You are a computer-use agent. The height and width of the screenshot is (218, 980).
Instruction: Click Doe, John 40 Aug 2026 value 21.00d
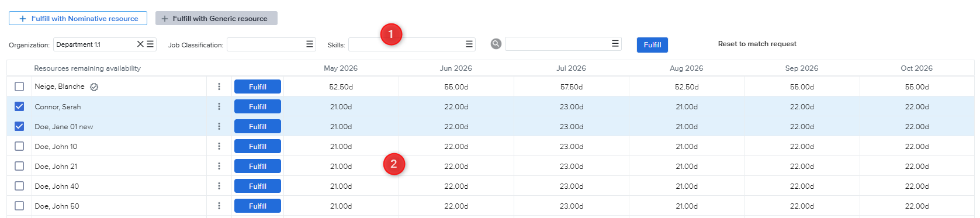(x=687, y=186)
